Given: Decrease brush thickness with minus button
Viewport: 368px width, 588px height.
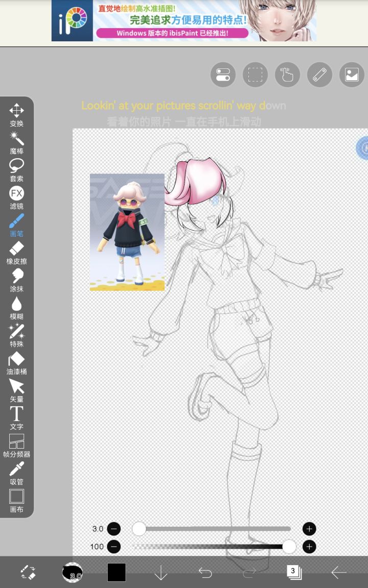Looking at the screenshot, I should click(x=114, y=529).
